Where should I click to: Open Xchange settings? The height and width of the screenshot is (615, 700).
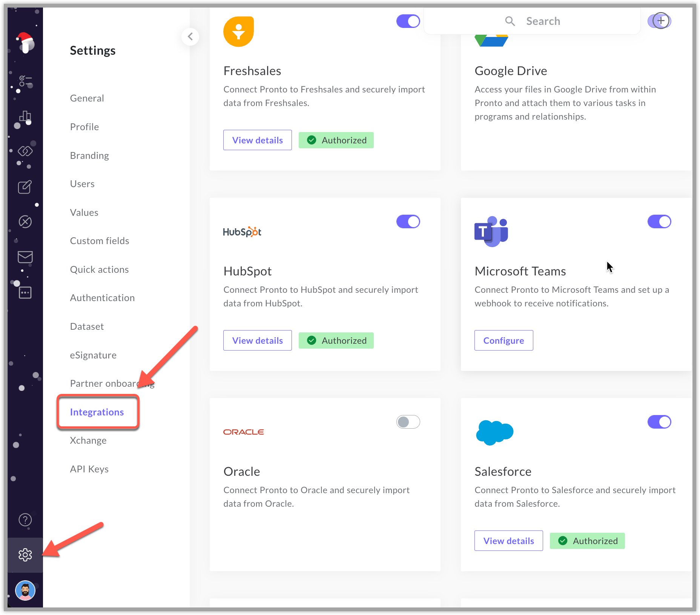(88, 440)
